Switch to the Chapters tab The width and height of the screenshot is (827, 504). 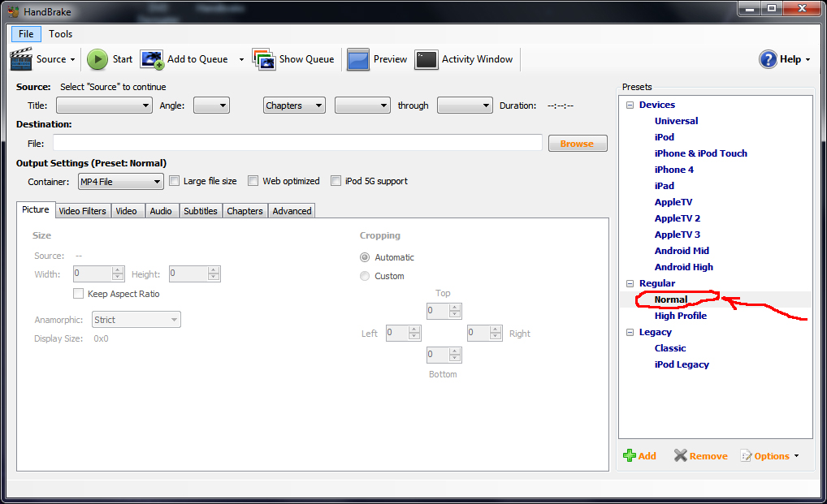[x=245, y=211]
